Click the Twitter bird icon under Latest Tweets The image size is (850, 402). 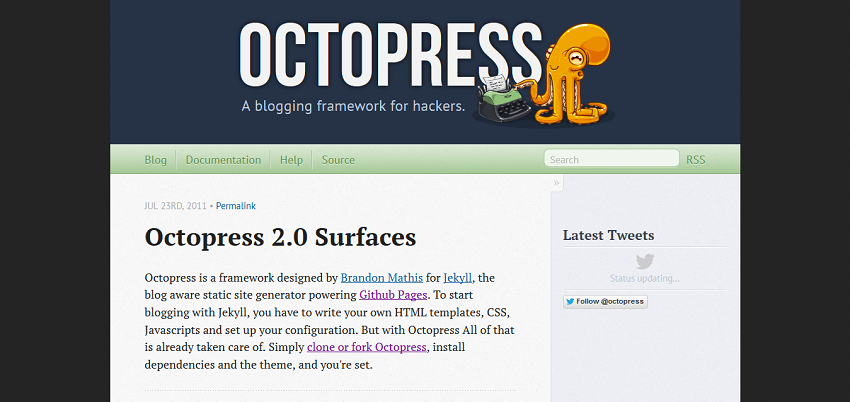point(645,262)
